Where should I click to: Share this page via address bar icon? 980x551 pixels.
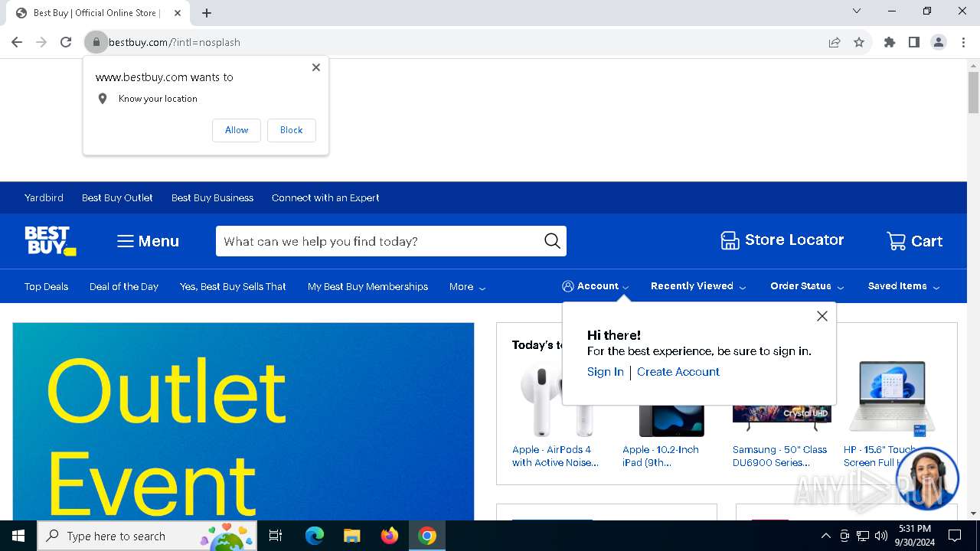pos(835,42)
